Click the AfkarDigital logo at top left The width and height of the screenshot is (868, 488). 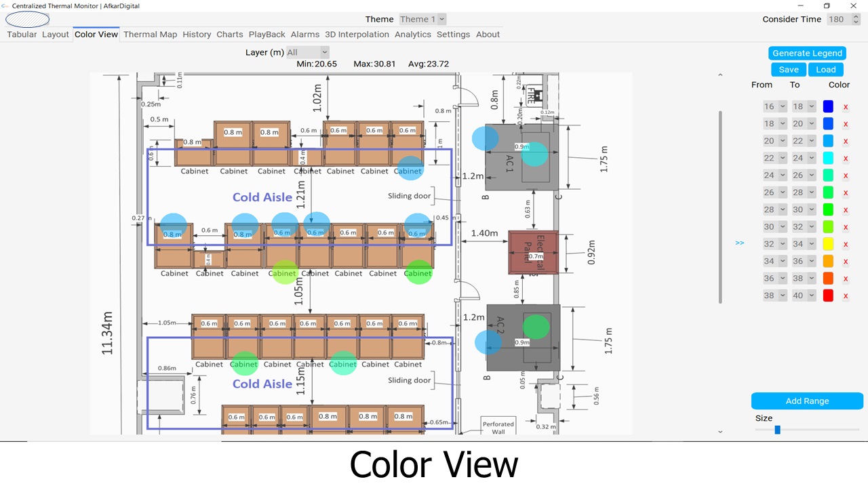click(x=27, y=20)
